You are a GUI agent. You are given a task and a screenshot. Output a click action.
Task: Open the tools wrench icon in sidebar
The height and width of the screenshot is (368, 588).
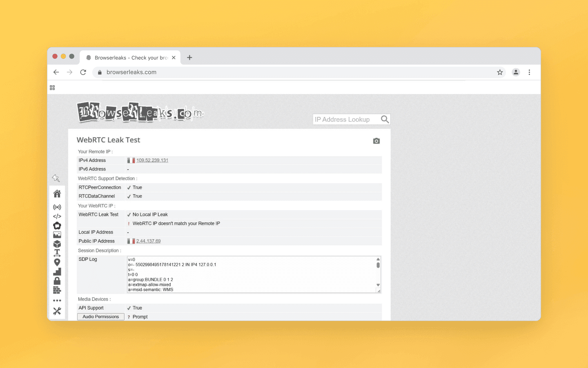[57, 311]
